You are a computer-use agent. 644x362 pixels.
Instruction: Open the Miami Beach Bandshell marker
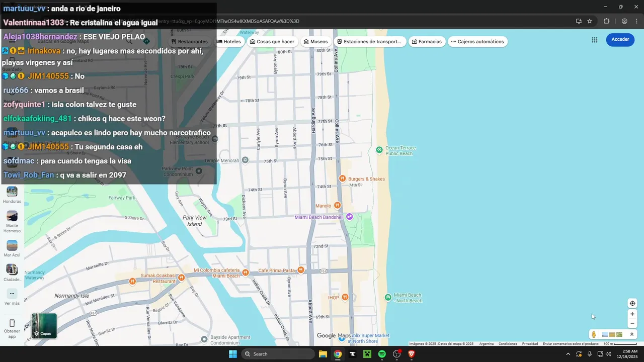(x=349, y=217)
